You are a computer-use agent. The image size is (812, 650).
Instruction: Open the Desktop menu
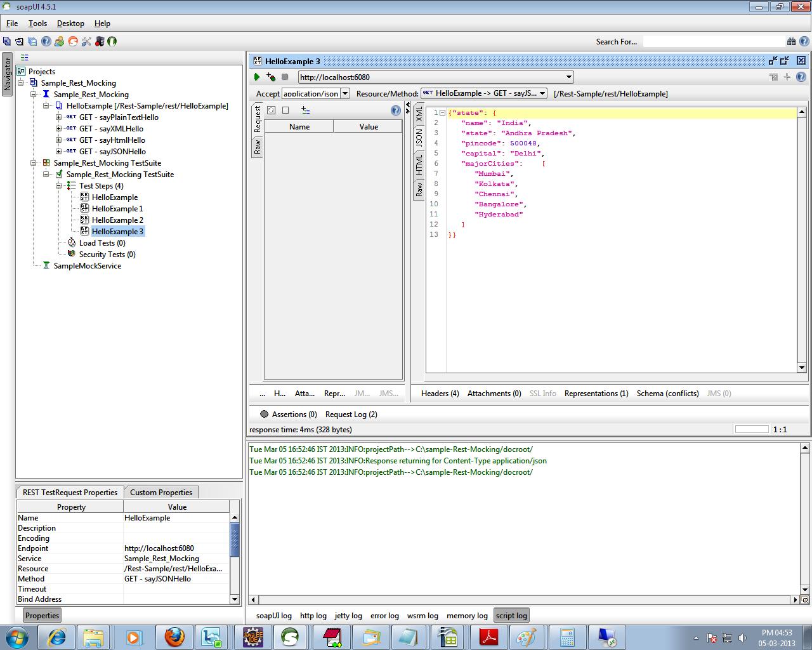(x=70, y=23)
